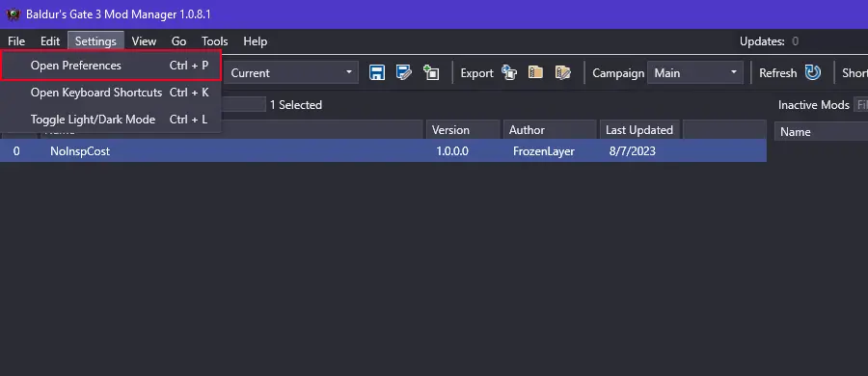Sort active mods by Version column
868x376 pixels.
(463, 130)
